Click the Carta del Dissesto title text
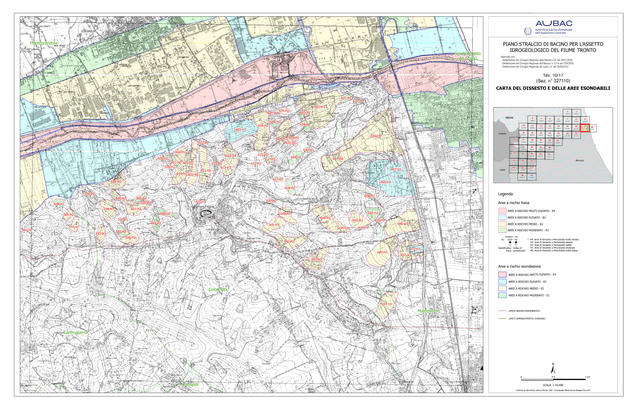Viewport: 640px width, 409px height. coord(553,88)
